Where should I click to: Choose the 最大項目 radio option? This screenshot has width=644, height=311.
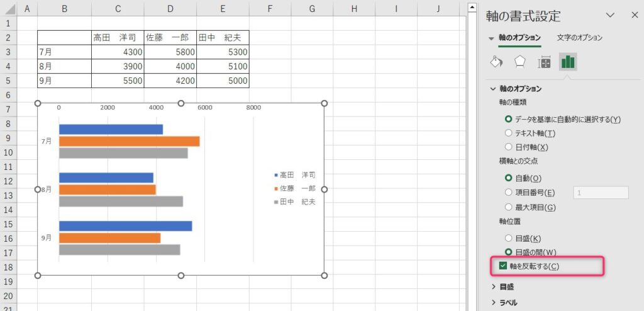(508, 207)
